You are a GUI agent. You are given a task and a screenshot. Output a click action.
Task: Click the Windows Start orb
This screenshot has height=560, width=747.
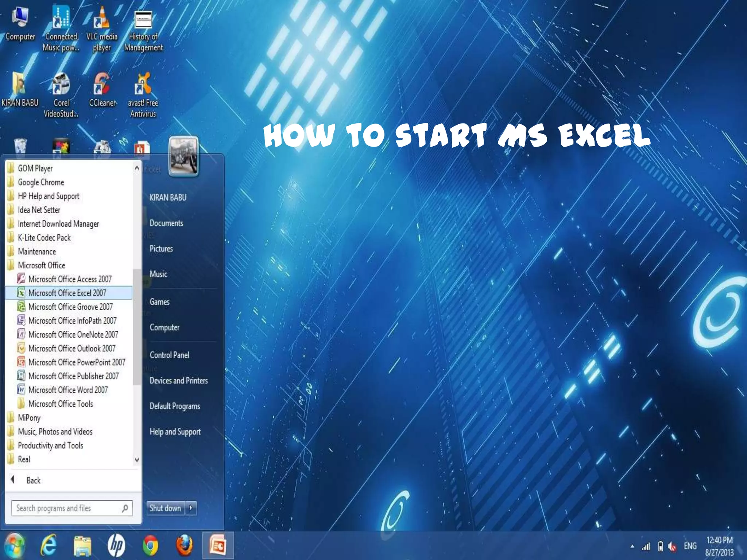click(14, 545)
